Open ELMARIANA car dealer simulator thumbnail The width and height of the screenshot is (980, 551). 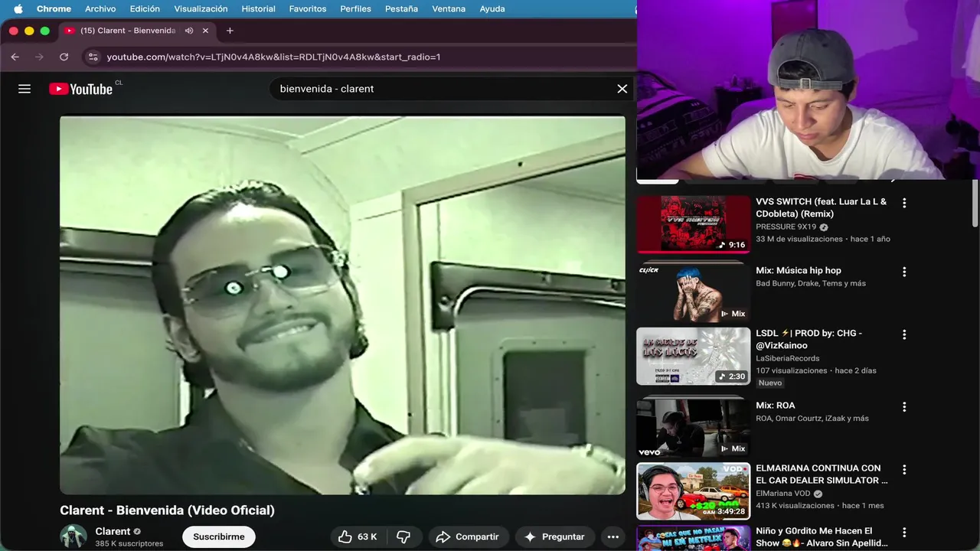click(694, 491)
